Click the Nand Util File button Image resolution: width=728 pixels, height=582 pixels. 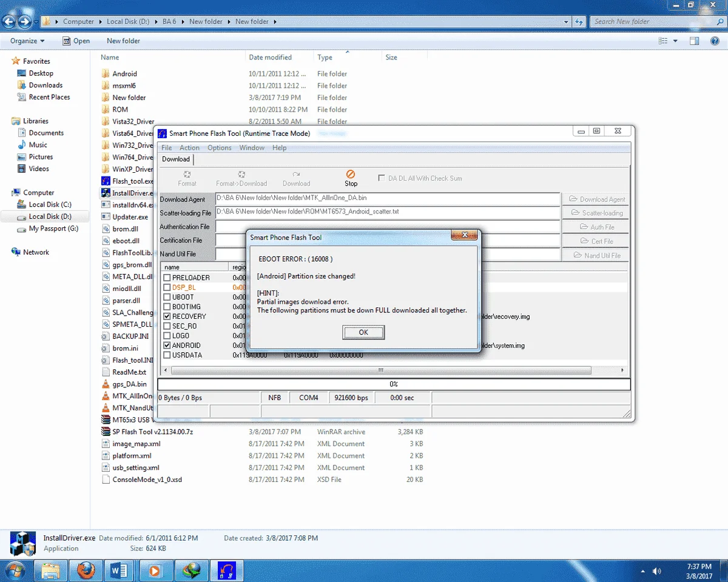pyautogui.click(x=595, y=255)
